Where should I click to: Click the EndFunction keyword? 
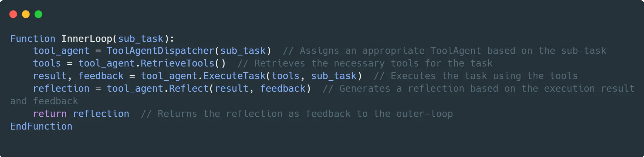pos(41,126)
